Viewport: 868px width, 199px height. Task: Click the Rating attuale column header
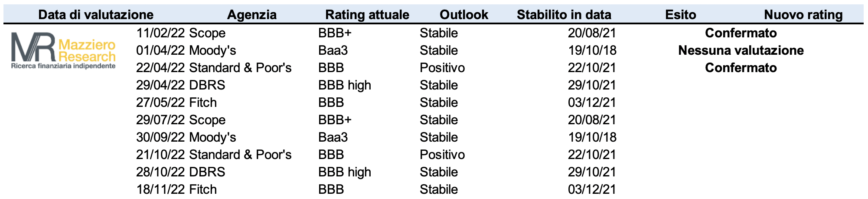tap(367, 15)
